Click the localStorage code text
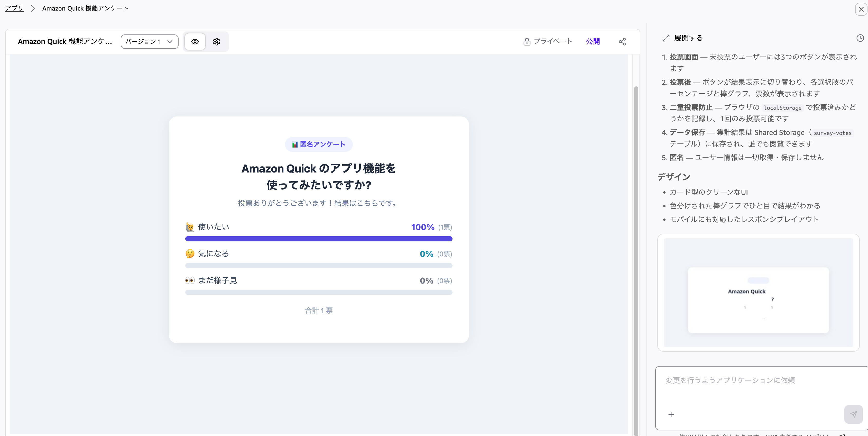This screenshot has height=436, width=868. 782,108
